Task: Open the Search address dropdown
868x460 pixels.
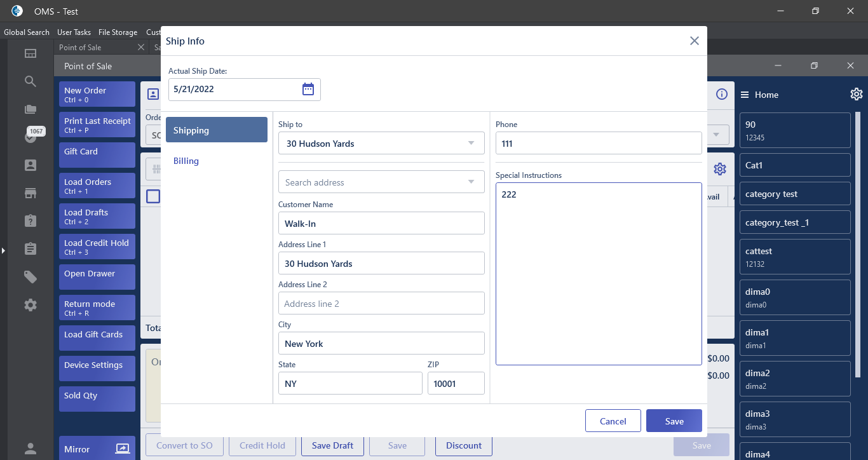Action: [471, 182]
